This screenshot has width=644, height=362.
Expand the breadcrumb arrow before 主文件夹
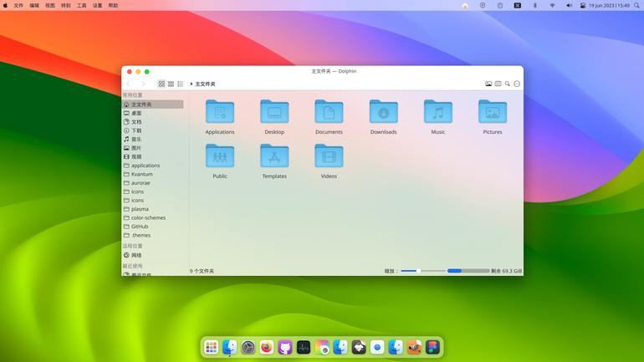click(192, 84)
